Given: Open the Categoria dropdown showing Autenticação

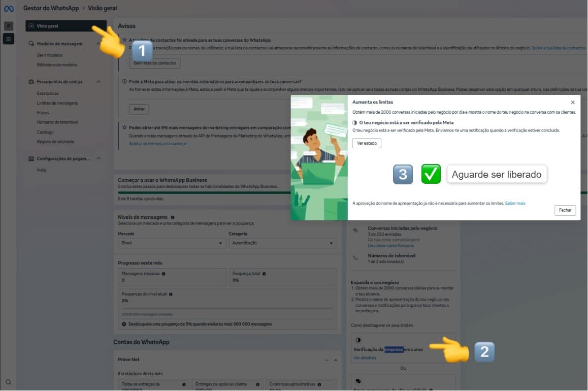Looking at the screenshot, I should (x=283, y=243).
